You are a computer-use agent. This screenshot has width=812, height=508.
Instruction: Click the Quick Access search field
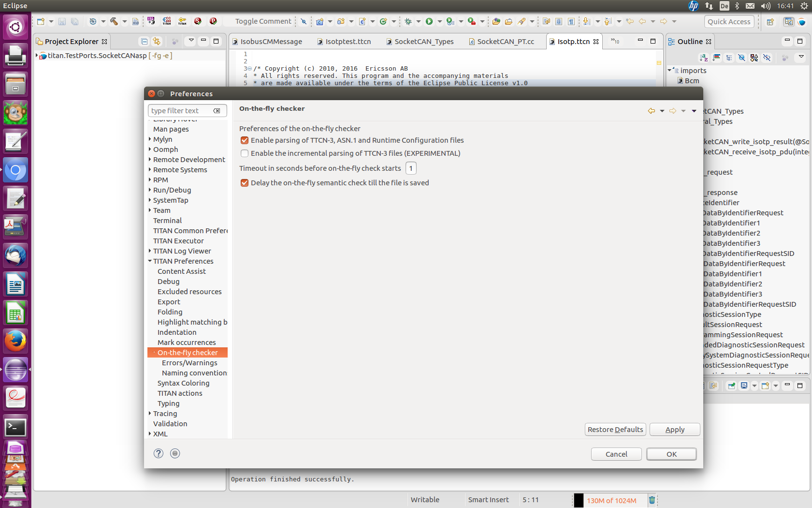pos(729,22)
